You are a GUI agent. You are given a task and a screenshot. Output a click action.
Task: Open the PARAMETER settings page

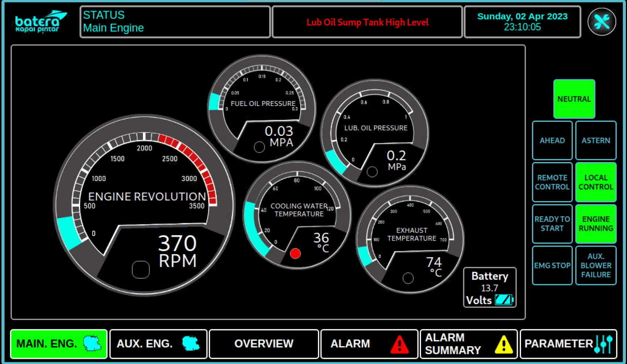[x=568, y=344]
